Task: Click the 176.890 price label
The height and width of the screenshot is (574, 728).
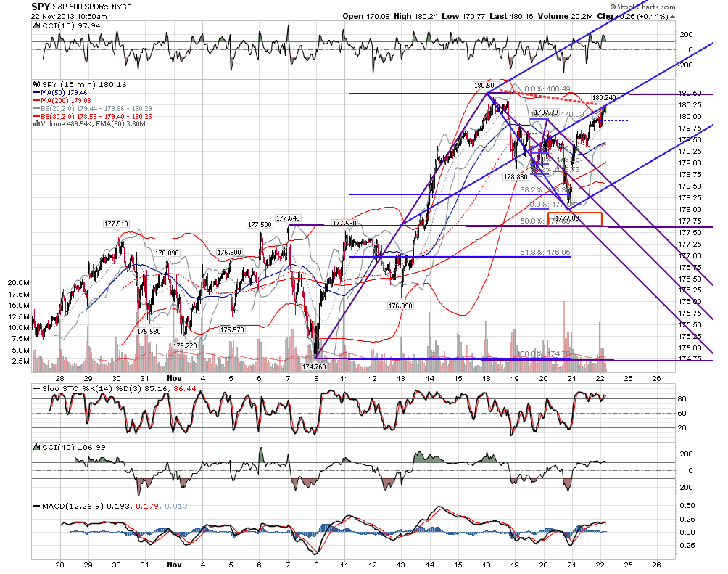Action: (167, 253)
